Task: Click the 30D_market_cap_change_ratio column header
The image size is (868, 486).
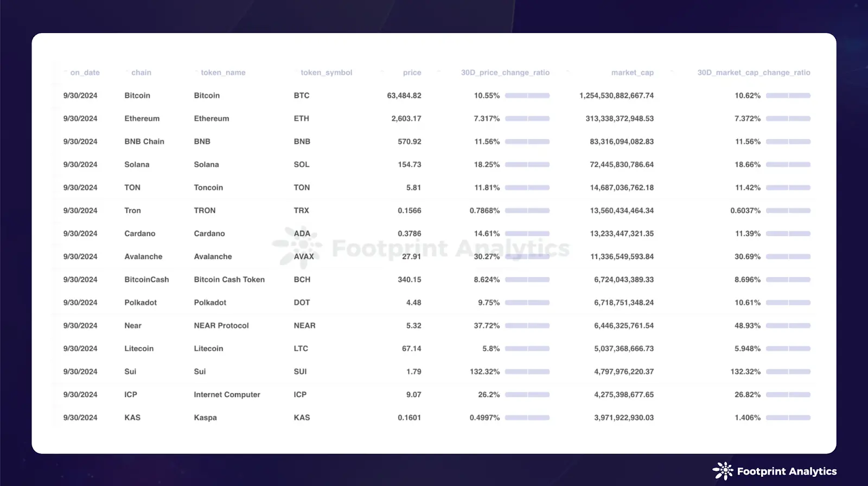Action: pos(754,73)
